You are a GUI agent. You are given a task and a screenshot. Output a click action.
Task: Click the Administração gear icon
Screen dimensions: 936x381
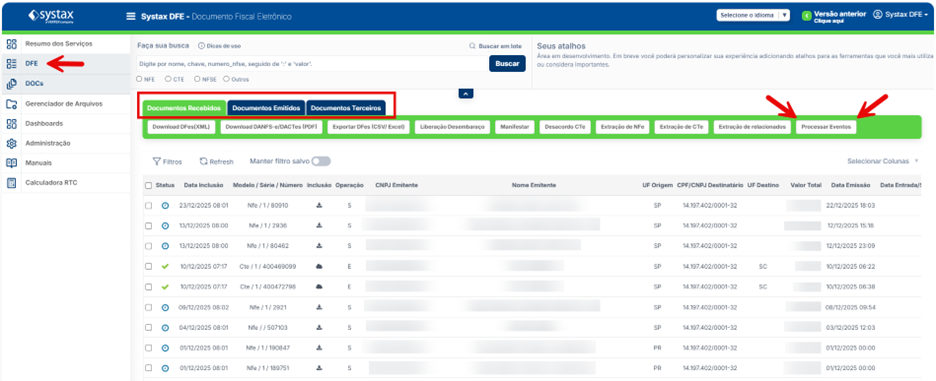(11, 143)
